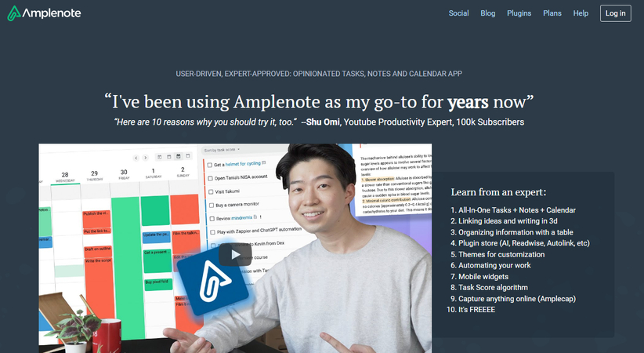The width and height of the screenshot is (644, 353).
Task: Select "Mobile widgets" list item
Action: point(483,276)
